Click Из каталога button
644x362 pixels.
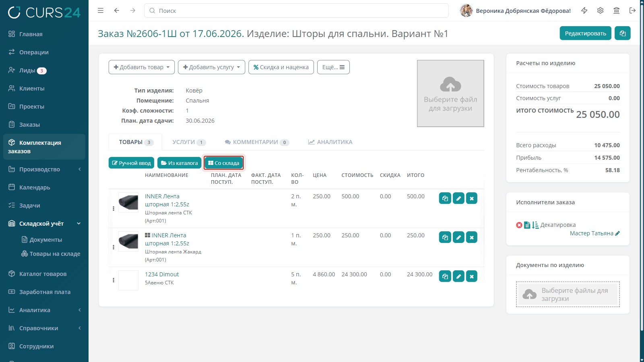click(x=179, y=163)
